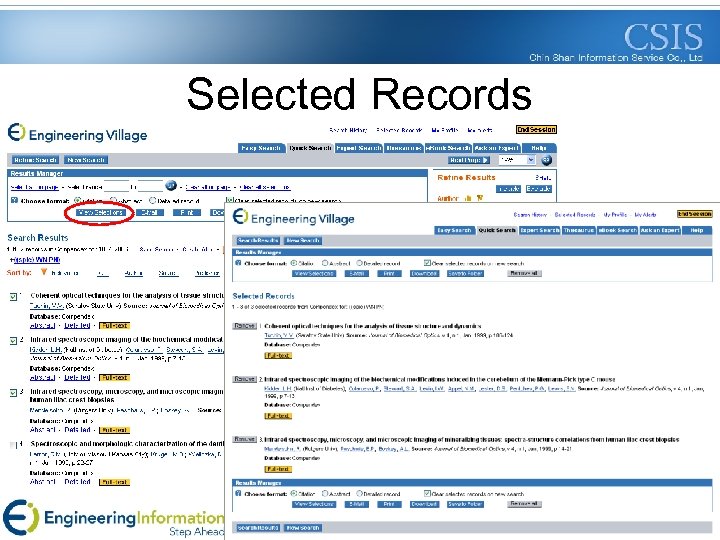This screenshot has height=540, width=720.
Task: Click the Remove button for selected record 1
Action: (x=244, y=326)
